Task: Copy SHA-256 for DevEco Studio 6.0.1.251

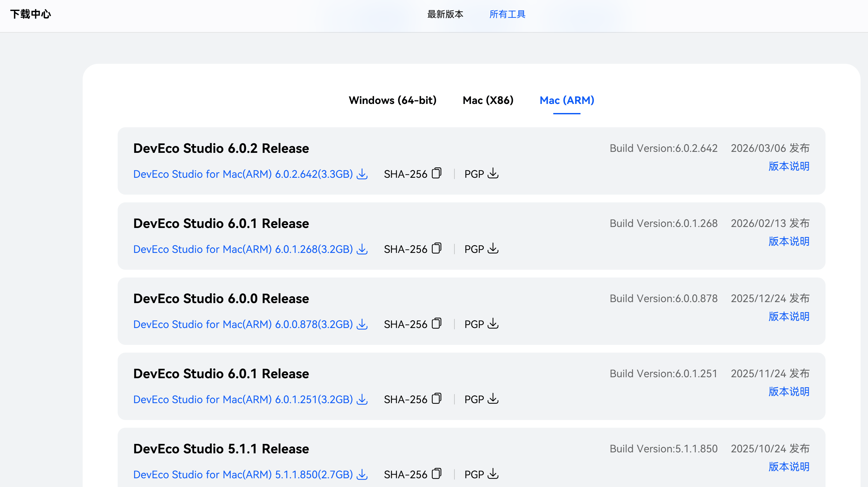Action: click(437, 398)
